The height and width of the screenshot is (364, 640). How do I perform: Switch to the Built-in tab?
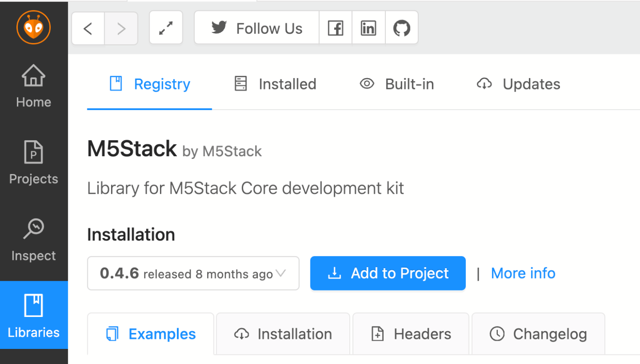coord(396,84)
